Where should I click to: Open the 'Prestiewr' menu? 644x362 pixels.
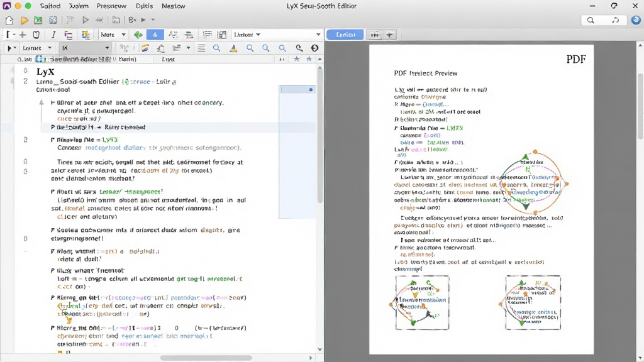[x=111, y=6]
